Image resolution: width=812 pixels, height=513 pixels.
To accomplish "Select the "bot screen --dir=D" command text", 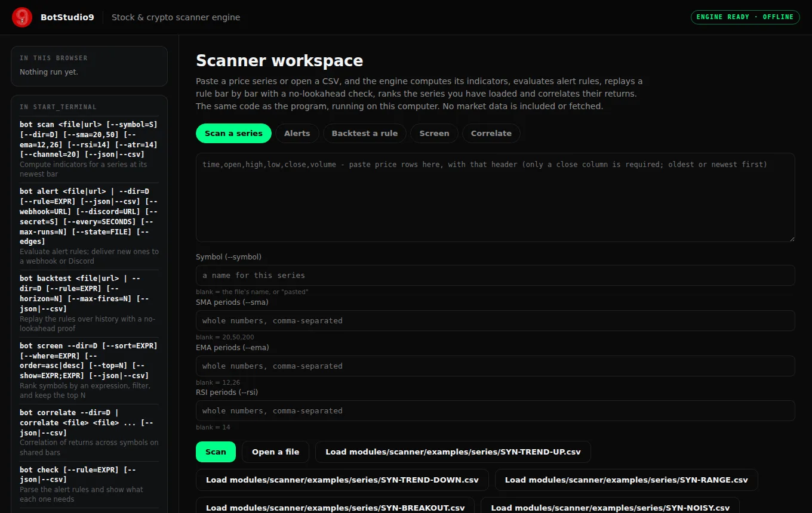I will (89, 360).
